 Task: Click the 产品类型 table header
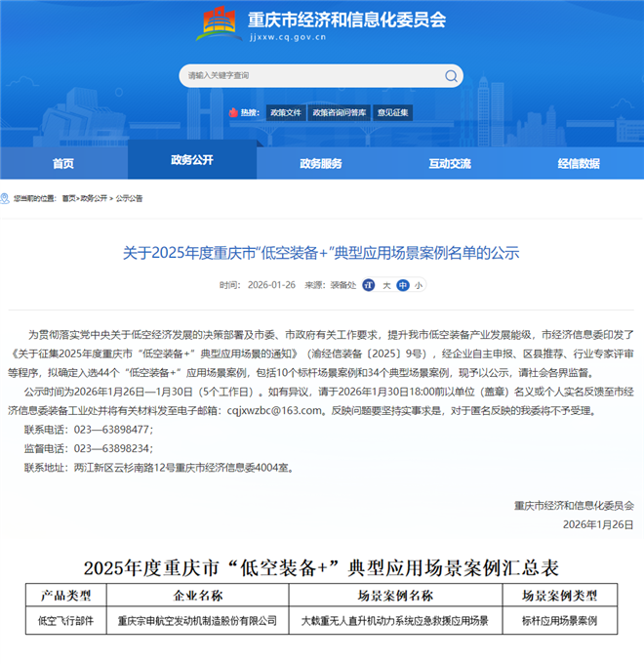click(x=66, y=596)
